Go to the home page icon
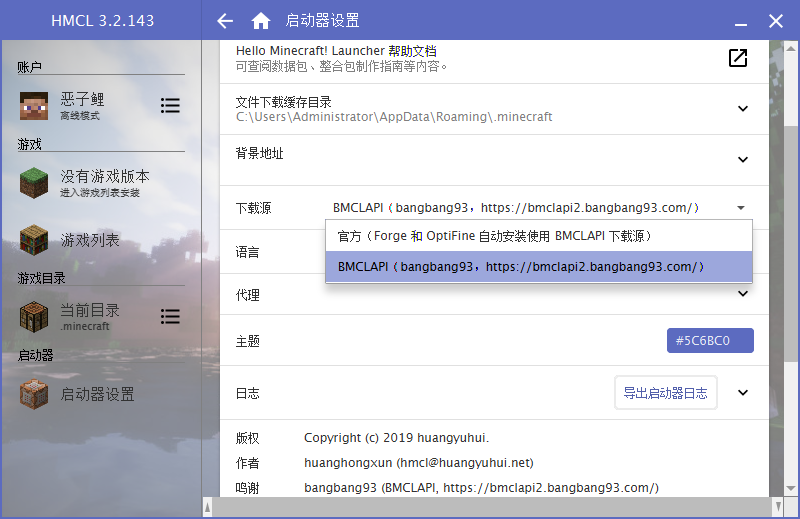Viewport: 800px width, 519px height. [261, 21]
